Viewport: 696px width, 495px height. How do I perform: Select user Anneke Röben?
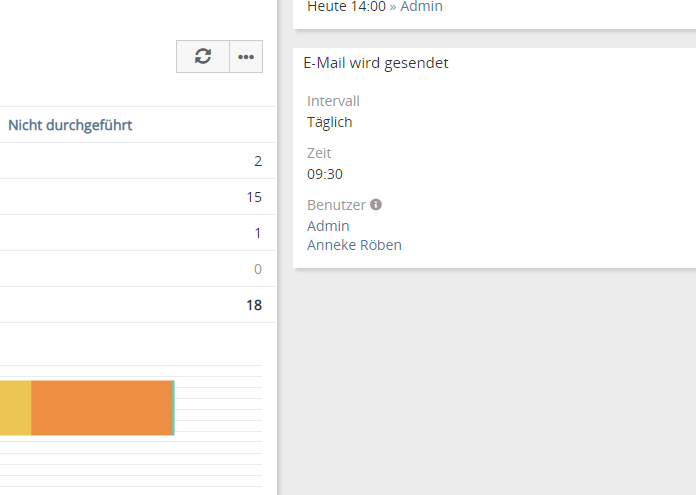(354, 245)
